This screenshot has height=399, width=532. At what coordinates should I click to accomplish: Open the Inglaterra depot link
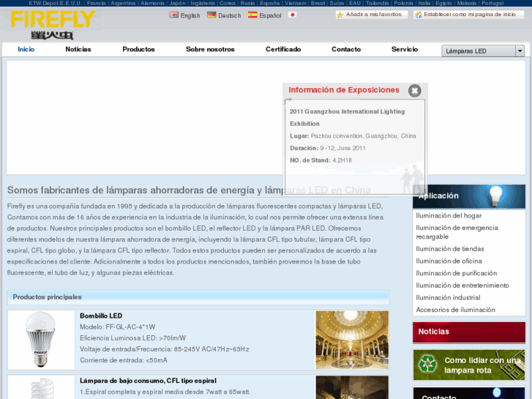[x=203, y=3]
